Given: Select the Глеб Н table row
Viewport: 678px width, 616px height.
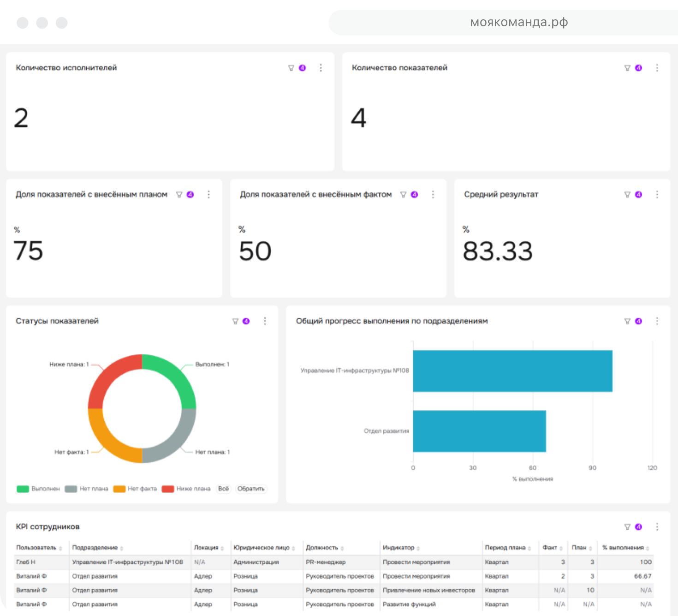Looking at the screenshot, I should (334, 562).
